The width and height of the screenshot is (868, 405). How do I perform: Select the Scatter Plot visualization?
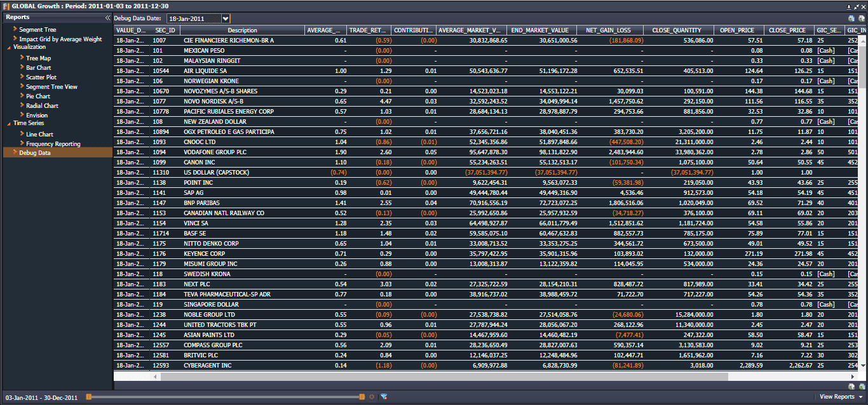click(x=41, y=77)
